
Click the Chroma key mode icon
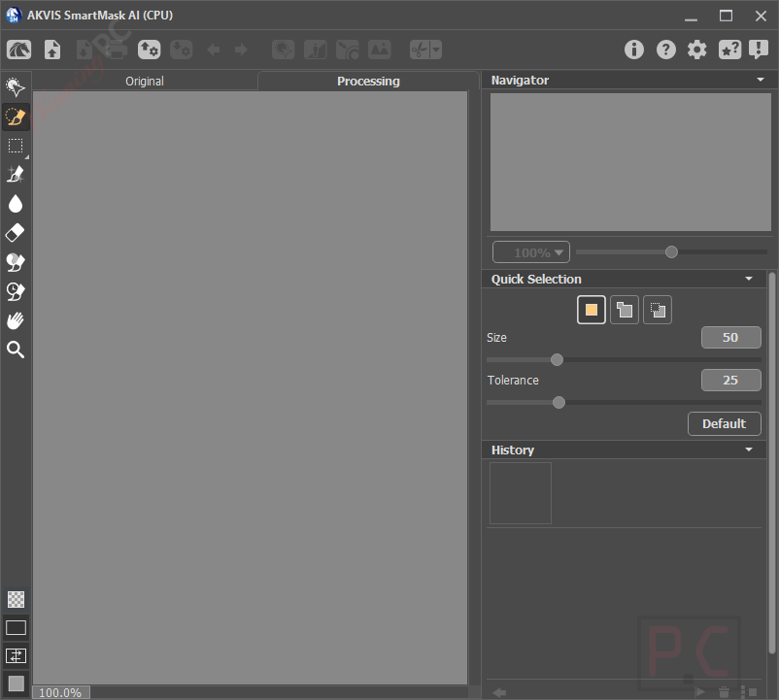pyautogui.click(x=348, y=50)
